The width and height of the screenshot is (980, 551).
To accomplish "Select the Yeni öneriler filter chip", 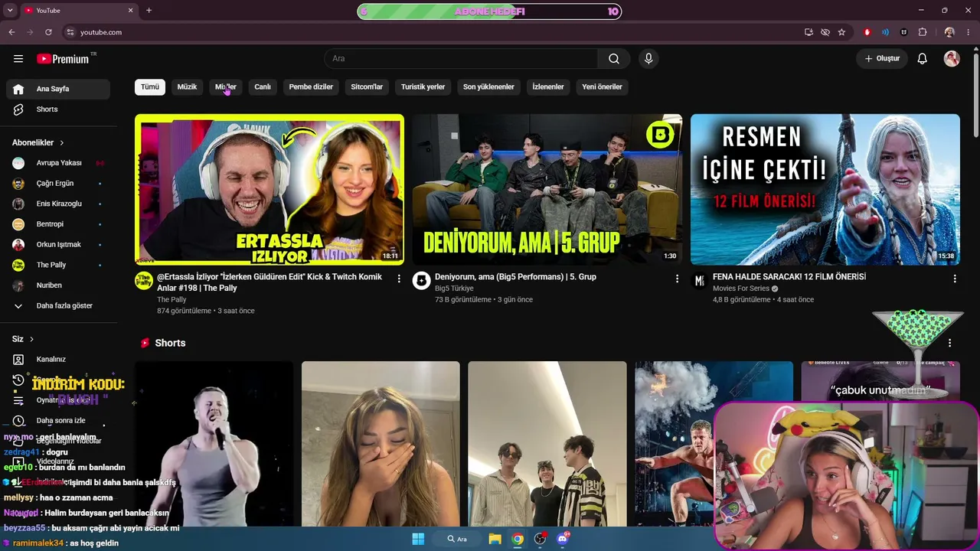I will point(602,87).
